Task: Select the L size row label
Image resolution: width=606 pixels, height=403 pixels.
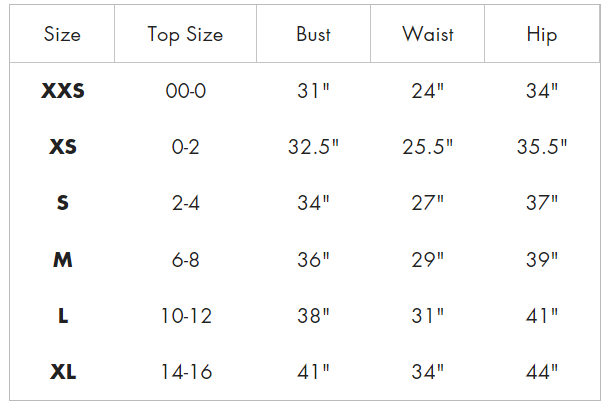Action: point(63,315)
